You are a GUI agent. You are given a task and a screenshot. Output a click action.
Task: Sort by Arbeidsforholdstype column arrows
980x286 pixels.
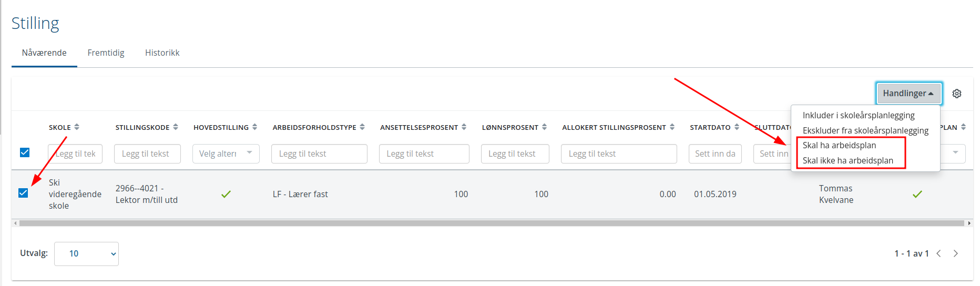click(362, 127)
